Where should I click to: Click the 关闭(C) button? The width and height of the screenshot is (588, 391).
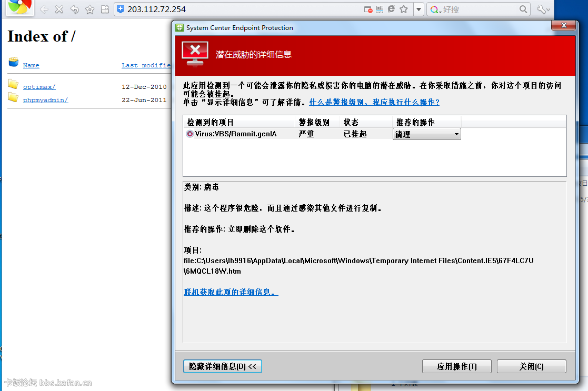tap(531, 366)
